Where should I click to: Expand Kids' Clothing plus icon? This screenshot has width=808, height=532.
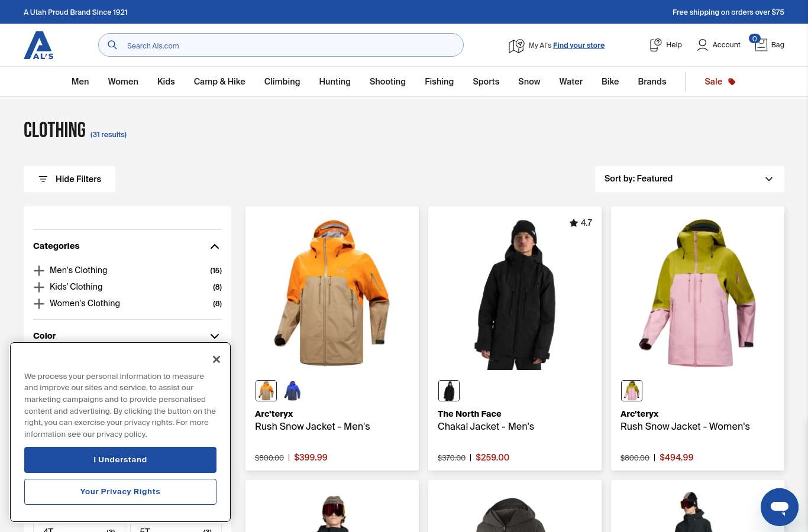pos(39,287)
